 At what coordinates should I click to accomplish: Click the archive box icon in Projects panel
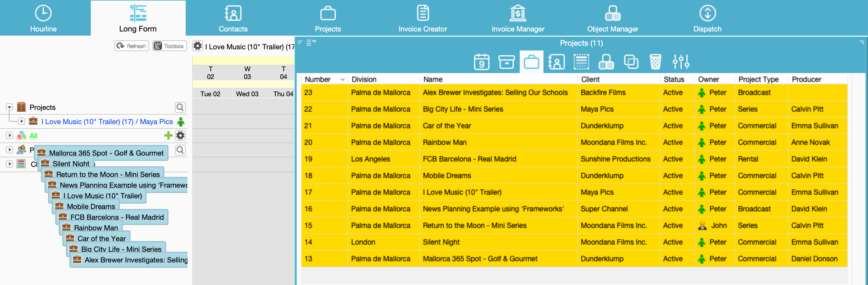506,62
